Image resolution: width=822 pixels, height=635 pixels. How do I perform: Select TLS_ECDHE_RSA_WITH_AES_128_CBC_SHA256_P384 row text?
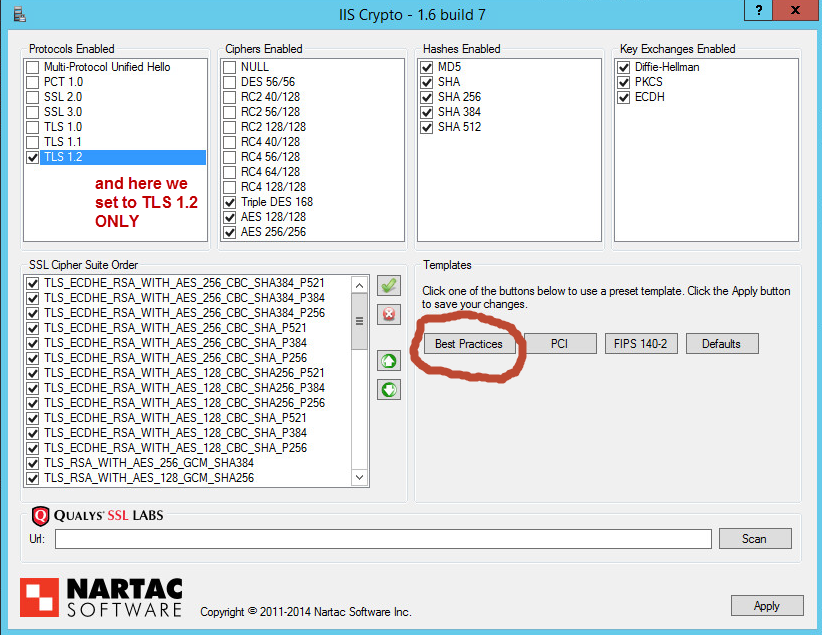click(185, 388)
